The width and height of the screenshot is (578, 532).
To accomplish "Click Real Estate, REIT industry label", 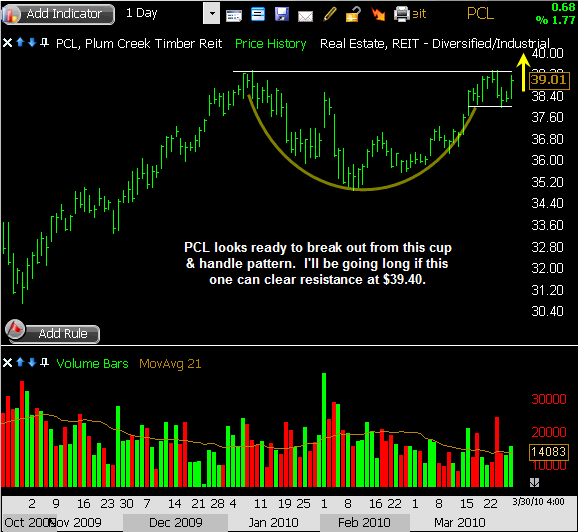I will pos(435,44).
